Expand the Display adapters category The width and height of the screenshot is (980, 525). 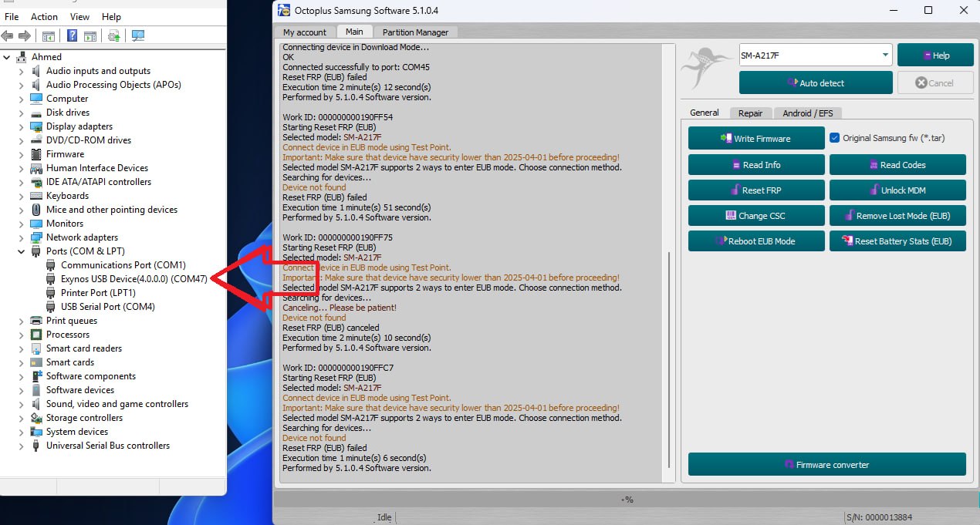22,126
